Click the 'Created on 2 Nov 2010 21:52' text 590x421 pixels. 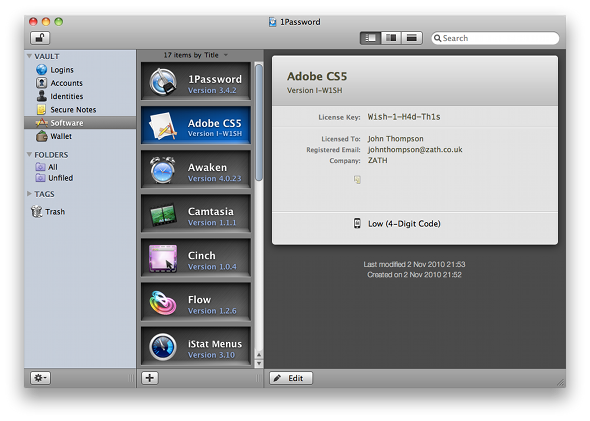(414, 275)
